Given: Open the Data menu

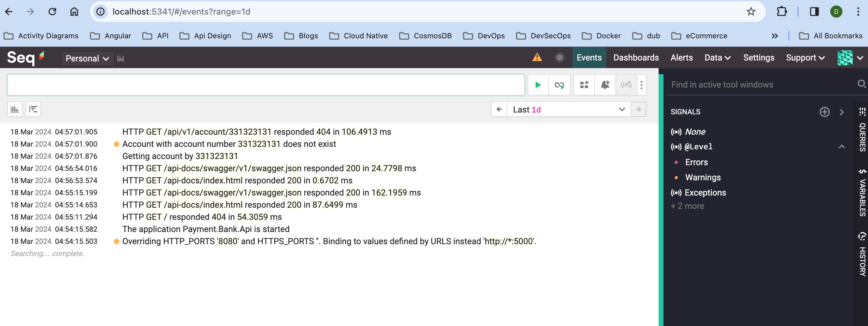Looking at the screenshot, I should coord(717,57).
